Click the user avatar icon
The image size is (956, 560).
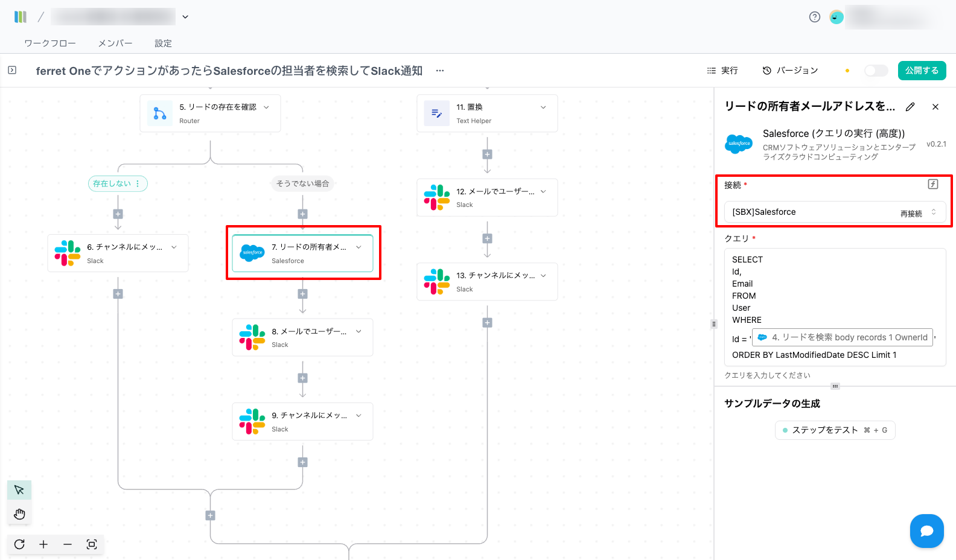point(836,17)
